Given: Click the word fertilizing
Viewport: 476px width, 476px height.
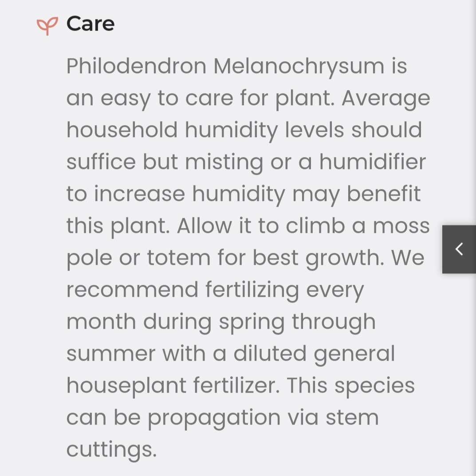Looking at the screenshot, I should (x=252, y=290).
